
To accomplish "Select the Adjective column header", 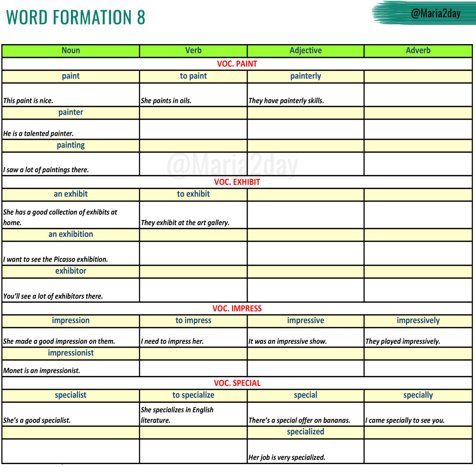I will click(x=305, y=50).
